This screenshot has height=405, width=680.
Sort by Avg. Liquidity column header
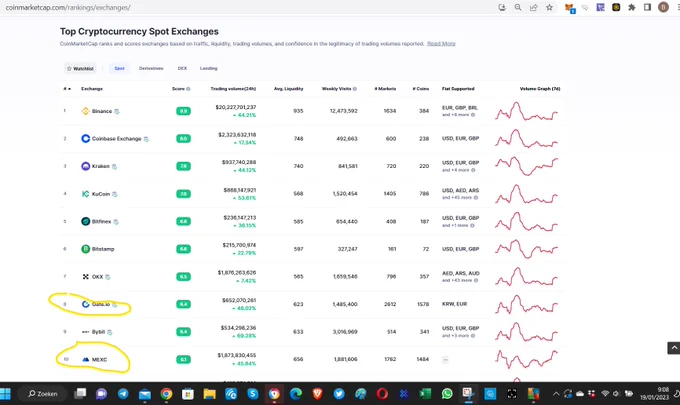click(x=288, y=89)
